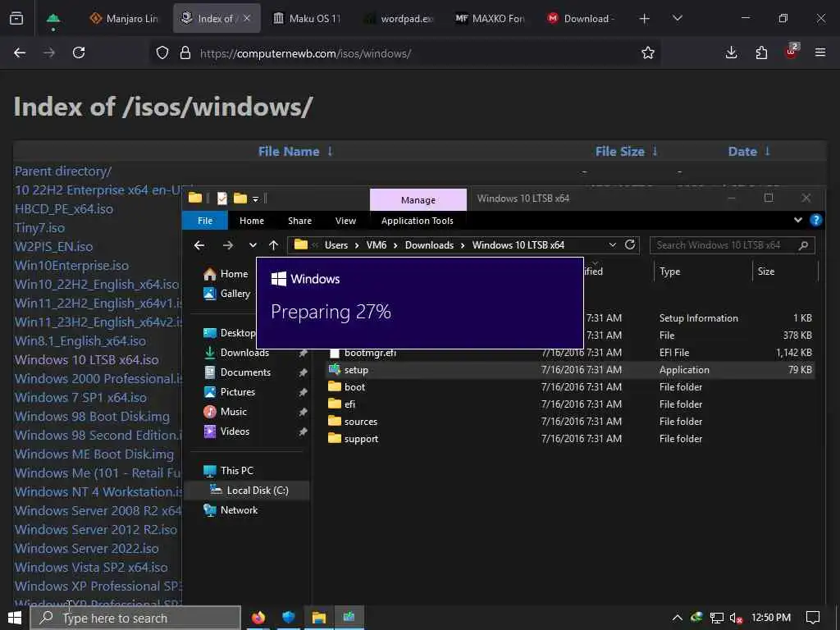Viewport: 840px width, 630px height.
Task: Open the Application Tools ribbon tab
Action: (418, 221)
